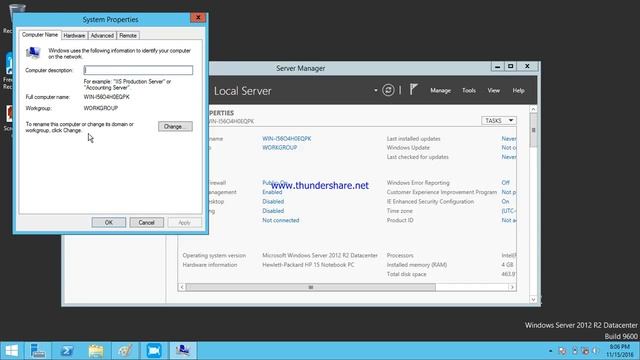Switch to the Hardware tab
The width and height of the screenshot is (640, 360).
pyautogui.click(x=74, y=36)
